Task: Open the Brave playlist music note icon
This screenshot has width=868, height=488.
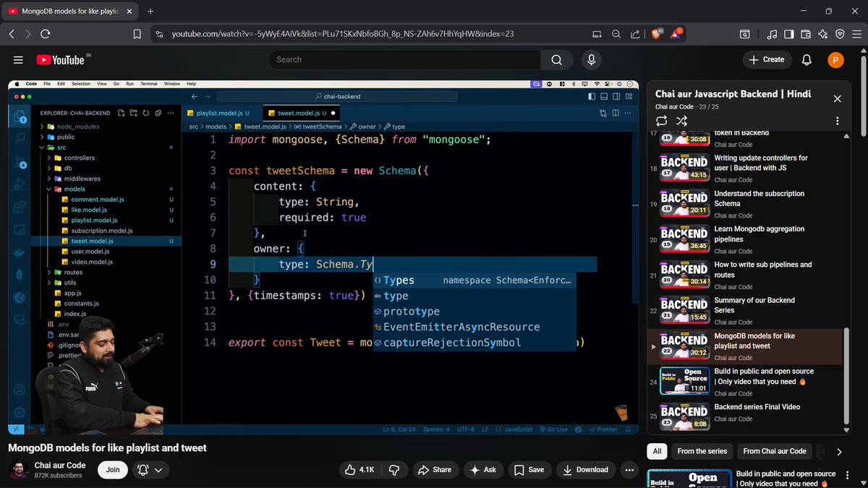Action: click(772, 34)
